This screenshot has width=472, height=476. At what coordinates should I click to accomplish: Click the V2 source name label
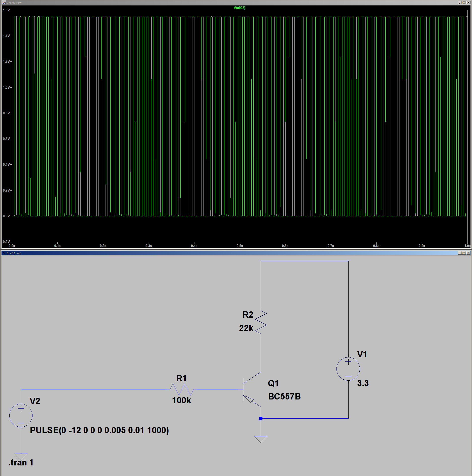point(35,401)
